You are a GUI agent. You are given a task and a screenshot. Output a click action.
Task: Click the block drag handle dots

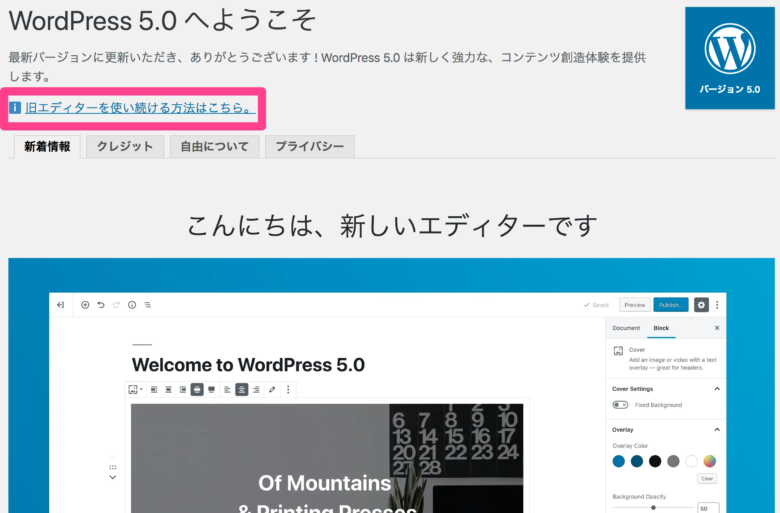click(112, 467)
